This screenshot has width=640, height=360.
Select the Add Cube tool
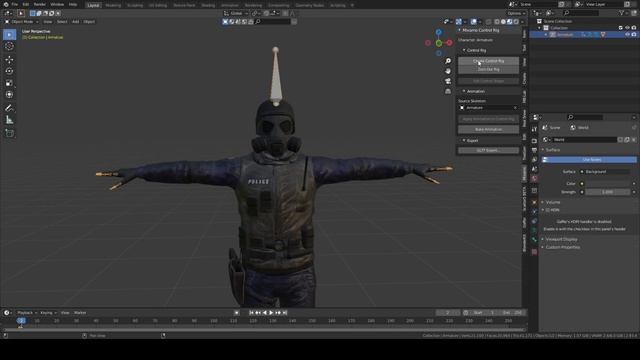[x=9, y=133]
